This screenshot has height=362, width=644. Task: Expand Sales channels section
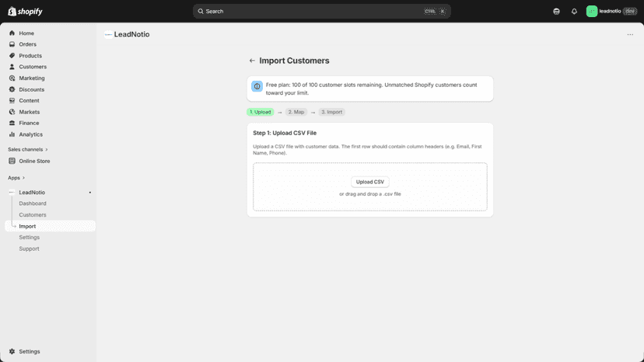click(x=28, y=149)
